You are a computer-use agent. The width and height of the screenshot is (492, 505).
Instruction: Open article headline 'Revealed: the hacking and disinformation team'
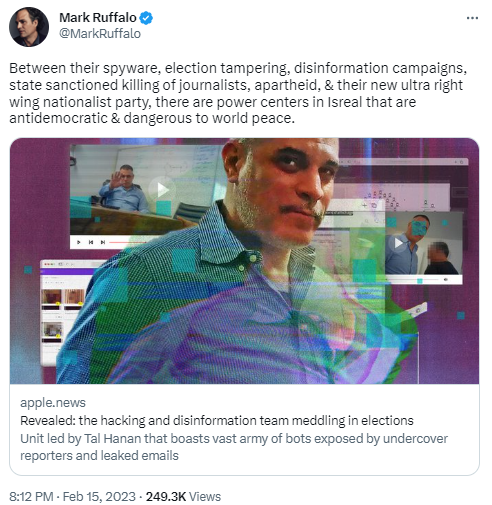point(217,421)
